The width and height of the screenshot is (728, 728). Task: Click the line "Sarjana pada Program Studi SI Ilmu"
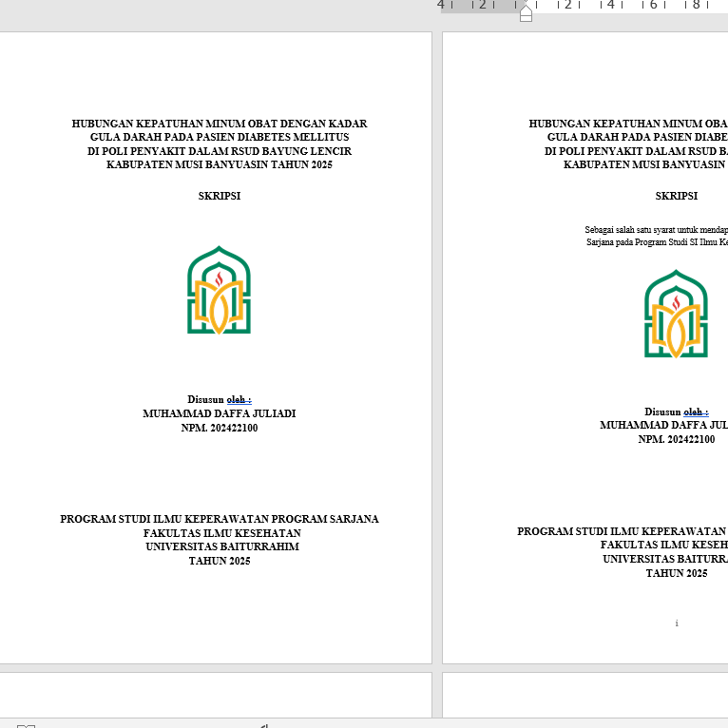tap(657, 242)
